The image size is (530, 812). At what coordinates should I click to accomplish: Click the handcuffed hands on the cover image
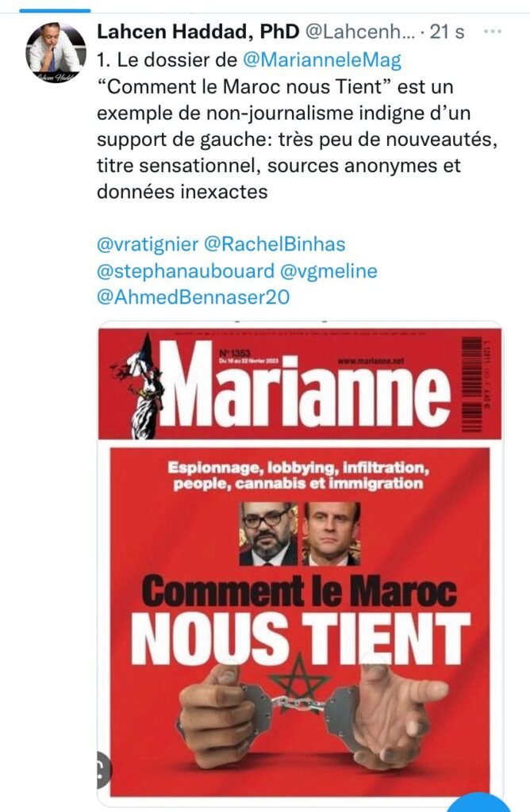coord(300,708)
